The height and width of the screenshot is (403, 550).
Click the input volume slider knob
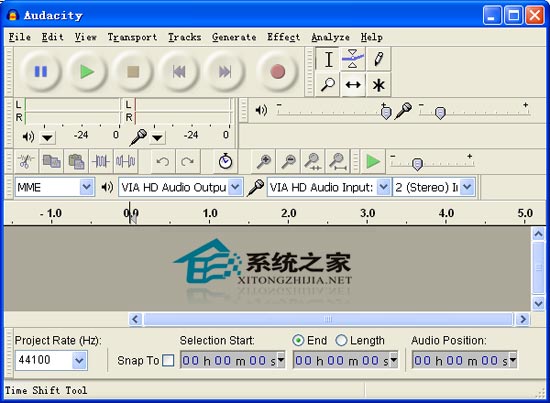[x=440, y=113]
